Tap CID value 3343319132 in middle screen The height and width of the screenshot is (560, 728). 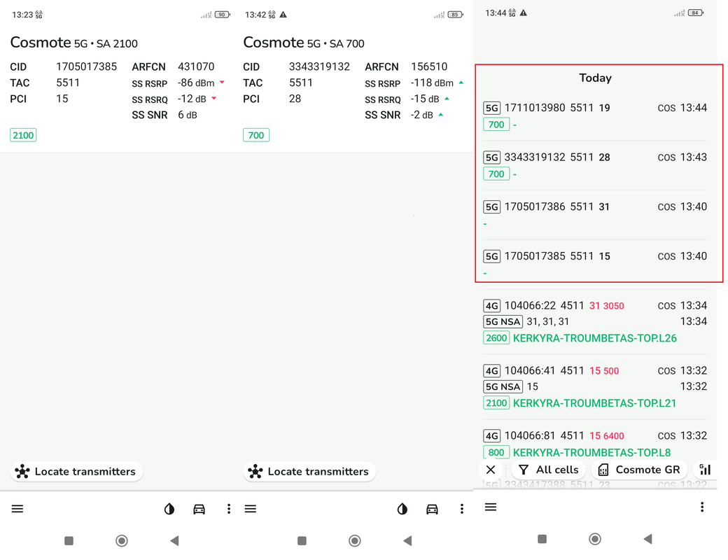coord(319,66)
